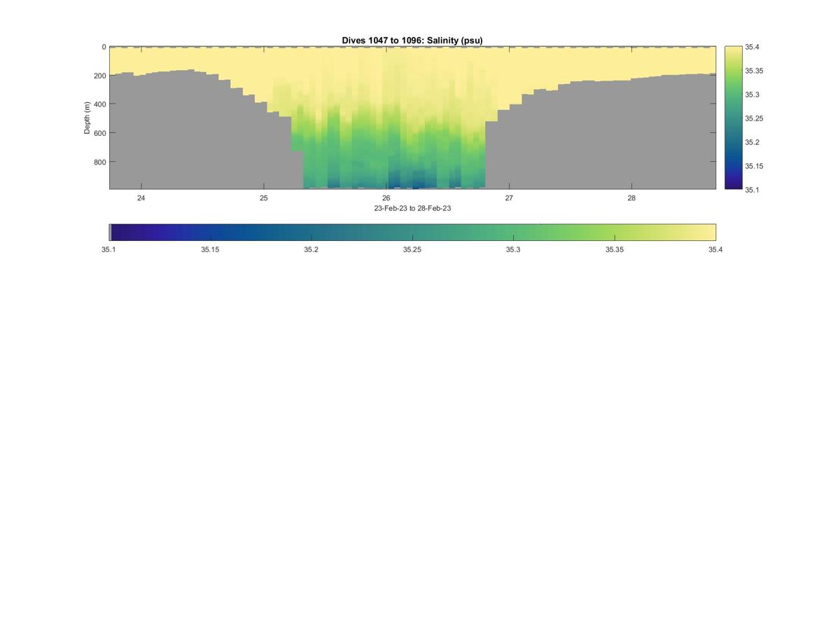Screen dimensions: 840x620
Task: Click 35.2 label on vertical colorbar
Action: pos(752,142)
